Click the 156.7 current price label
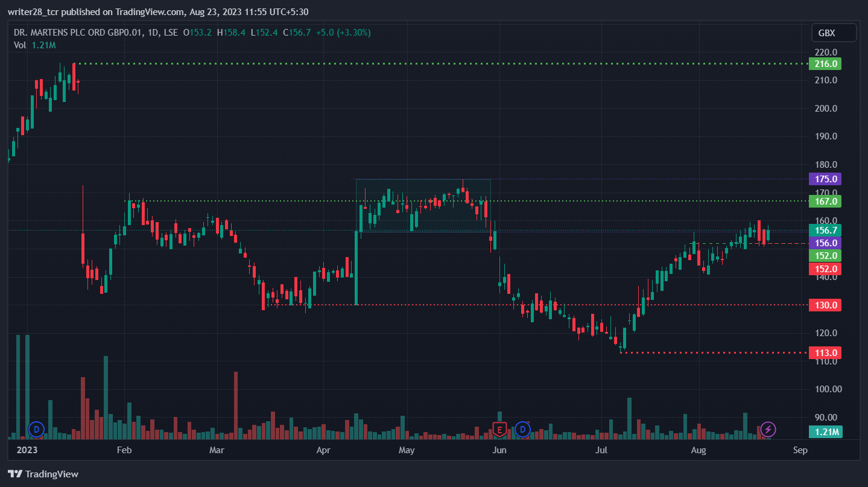Screen dimensions: 868x487 826,231
